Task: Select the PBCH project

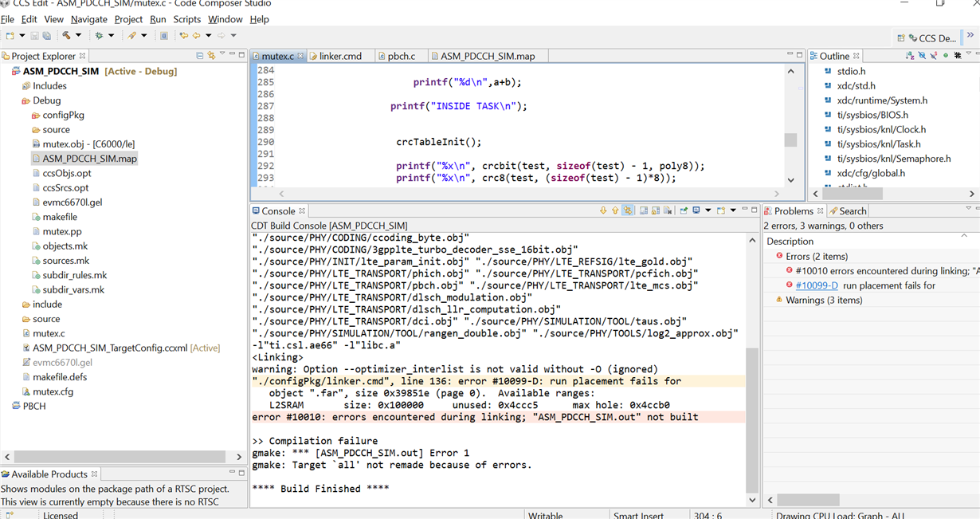Action: (x=29, y=406)
